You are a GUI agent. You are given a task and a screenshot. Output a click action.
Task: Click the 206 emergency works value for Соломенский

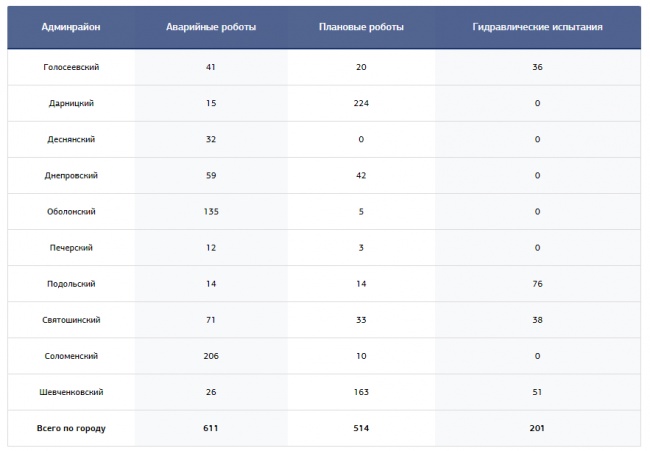click(x=211, y=356)
